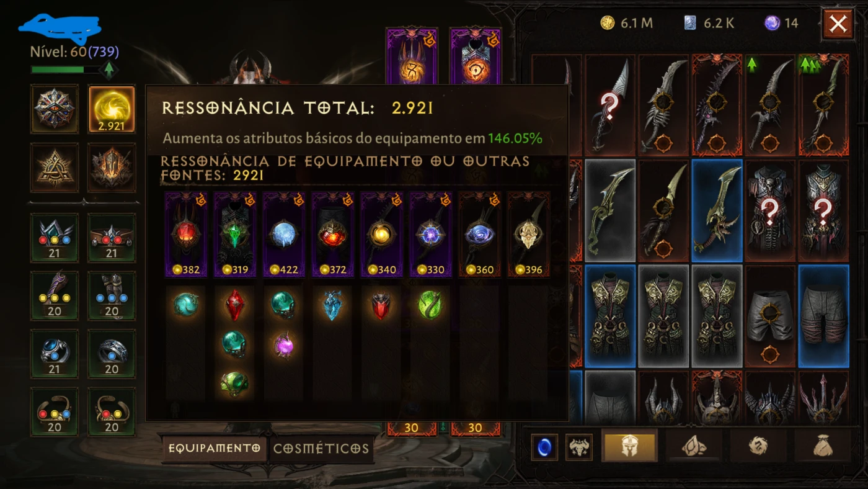The image size is (868, 489).
Task: Select the legendary gem with 382 resonance
Action: (x=185, y=235)
